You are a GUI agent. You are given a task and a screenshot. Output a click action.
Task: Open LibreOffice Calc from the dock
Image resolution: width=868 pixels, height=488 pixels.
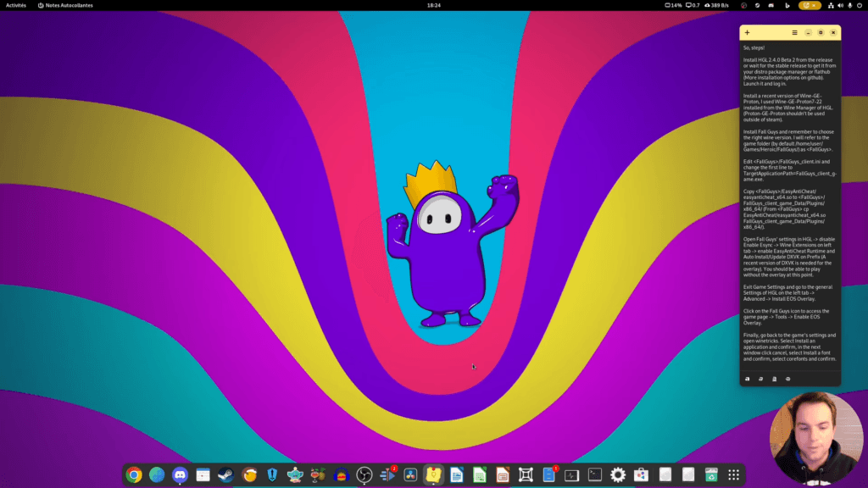click(480, 474)
